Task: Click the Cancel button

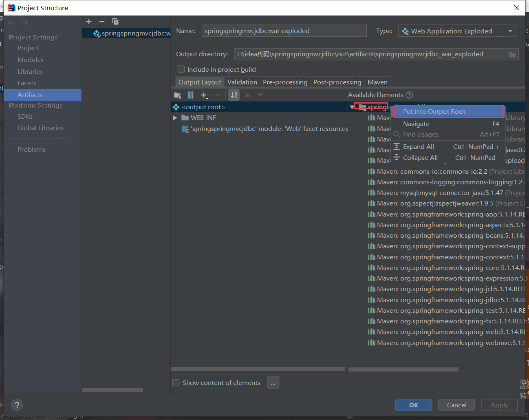Action: [457, 405]
